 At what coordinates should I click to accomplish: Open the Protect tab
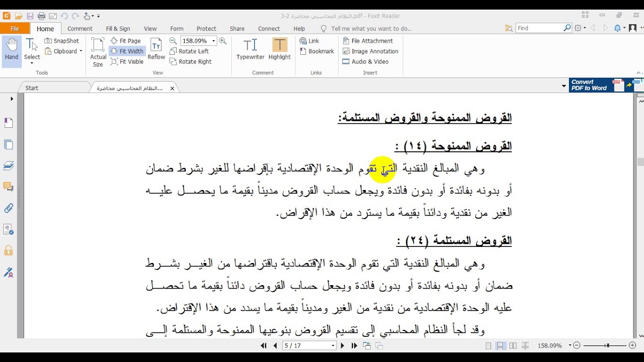coord(206,29)
